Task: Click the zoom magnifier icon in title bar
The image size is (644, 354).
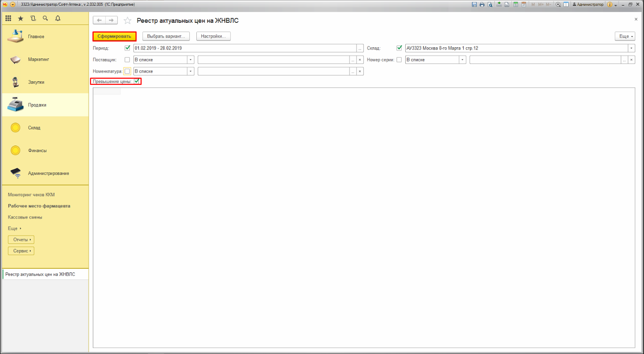Action: pyautogui.click(x=558, y=4)
